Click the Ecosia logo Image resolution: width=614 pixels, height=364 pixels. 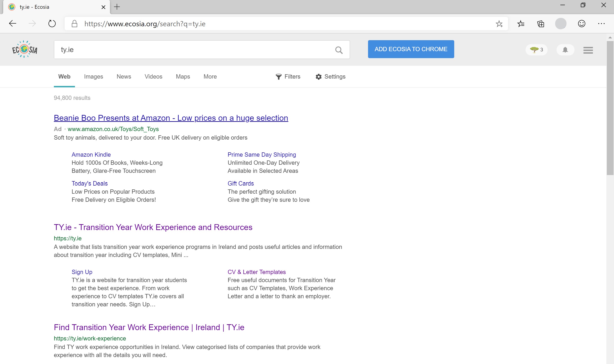[x=25, y=49]
